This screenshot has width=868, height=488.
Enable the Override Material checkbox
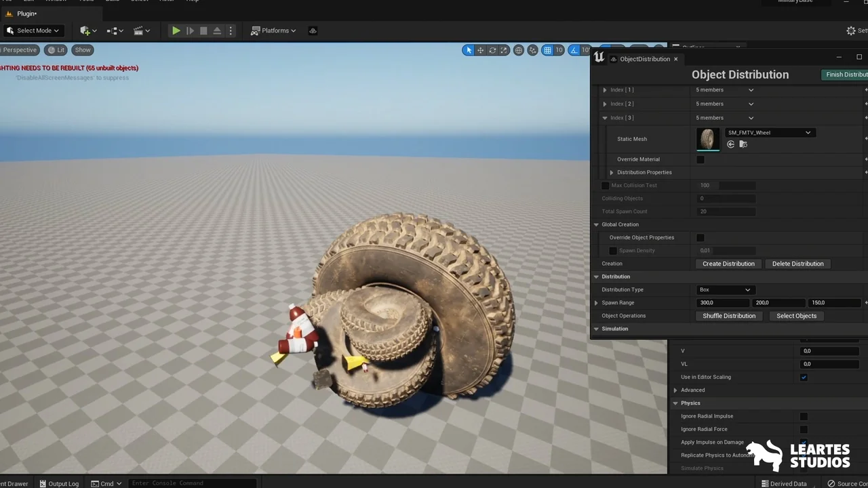pyautogui.click(x=701, y=159)
